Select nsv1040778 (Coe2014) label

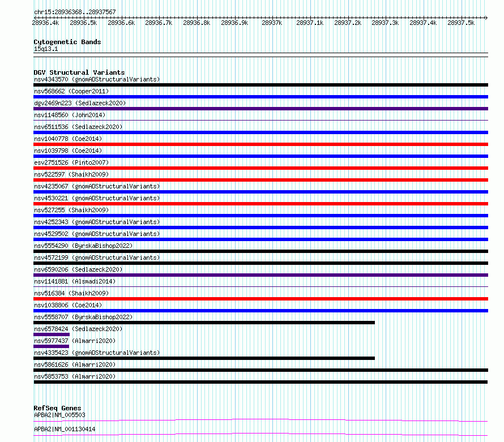tap(68, 139)
